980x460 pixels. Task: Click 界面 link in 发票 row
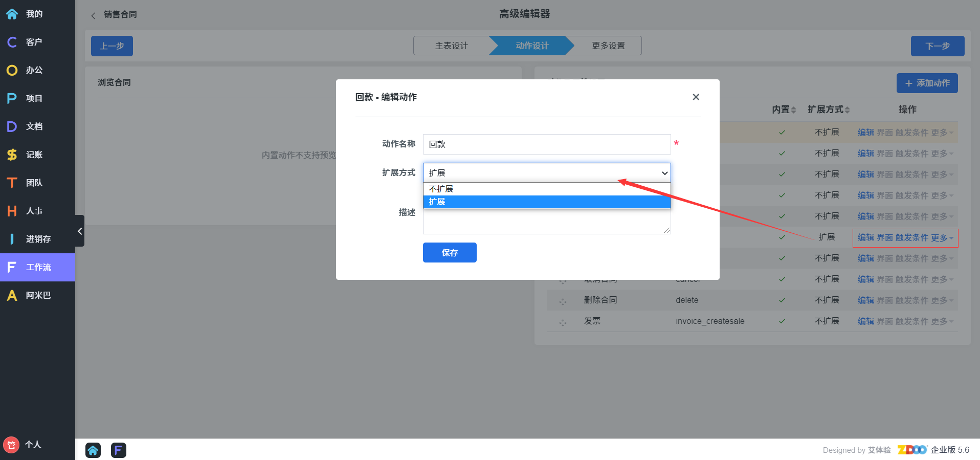coord(885,321)
